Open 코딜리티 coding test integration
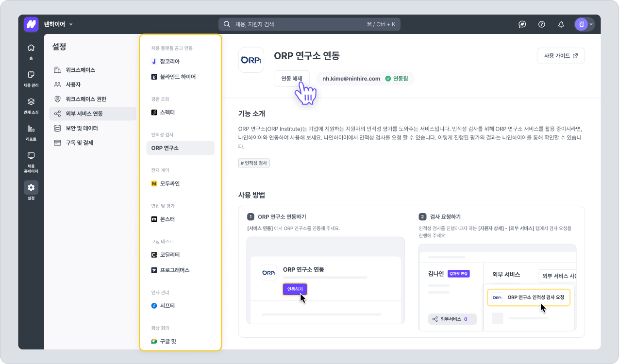 click(180, 254)
